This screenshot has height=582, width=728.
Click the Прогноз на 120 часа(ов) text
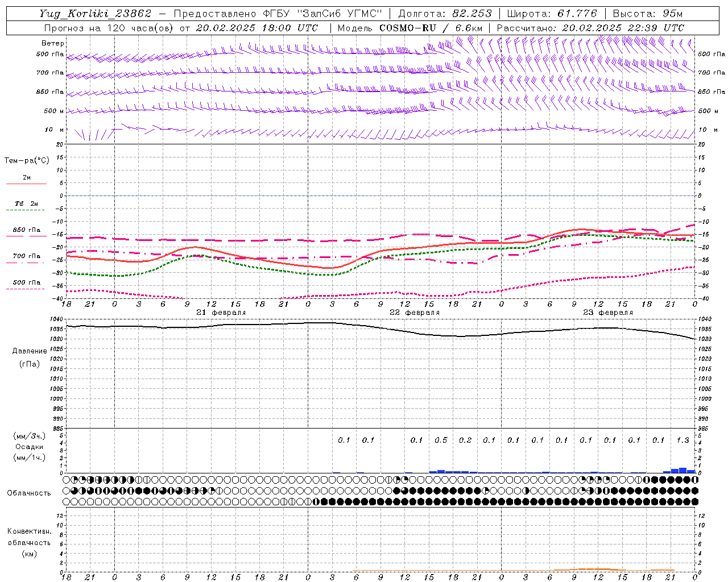109,28
